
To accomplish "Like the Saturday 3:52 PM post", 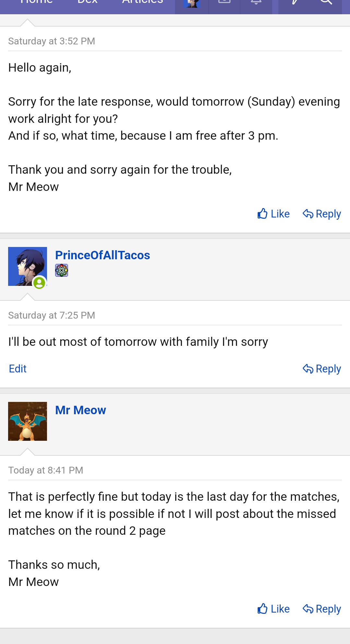I will pyautogui.click(x=274, y=214).
